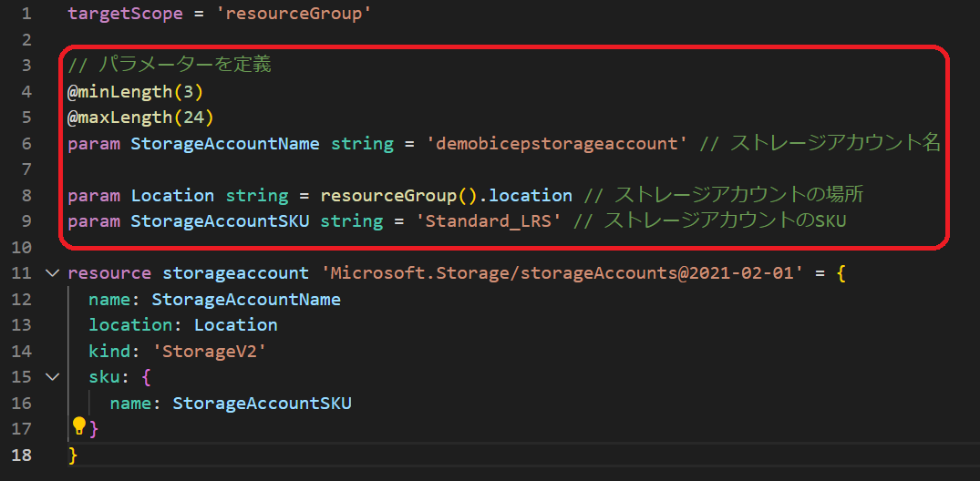Click StorageAccountSKU reference on line 16
Image resolution: width=980 pixels, height=481 pixels.
coord(262,404)
